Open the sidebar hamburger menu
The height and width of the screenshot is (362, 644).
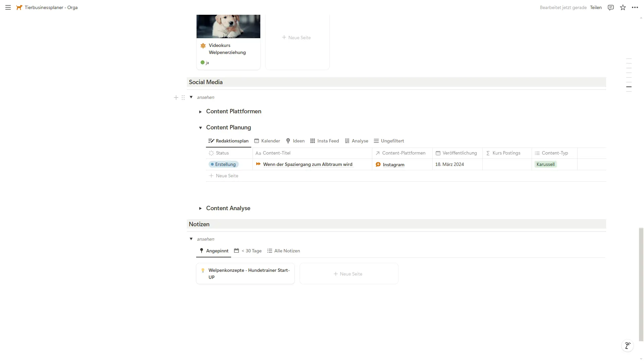click(x=8, y=7)
